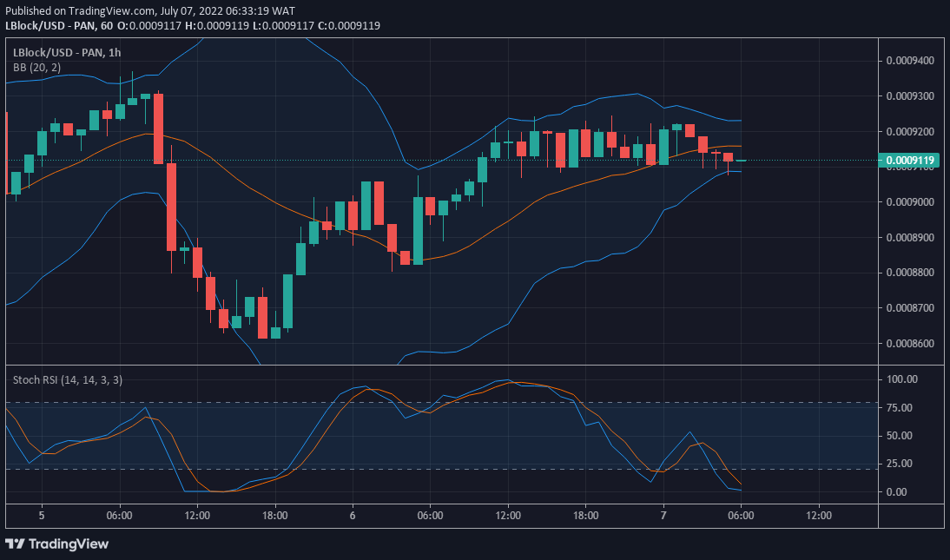Click price axis label 0.0008700

[909, 308]
